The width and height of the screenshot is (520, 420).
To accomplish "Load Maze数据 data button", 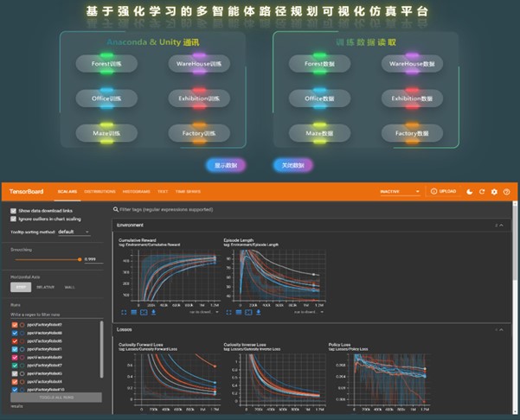I will [x=319, y=133].
